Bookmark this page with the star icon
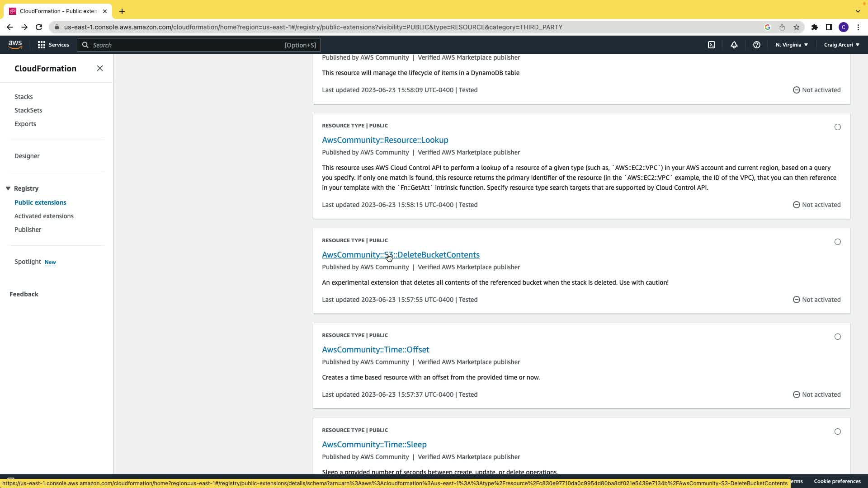The height and width of the screenshot is (488, 868). [x=797, y=27]
